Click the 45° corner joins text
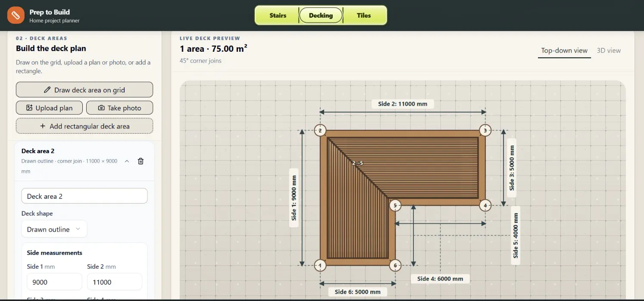The image size is (644, 301). 200,61
